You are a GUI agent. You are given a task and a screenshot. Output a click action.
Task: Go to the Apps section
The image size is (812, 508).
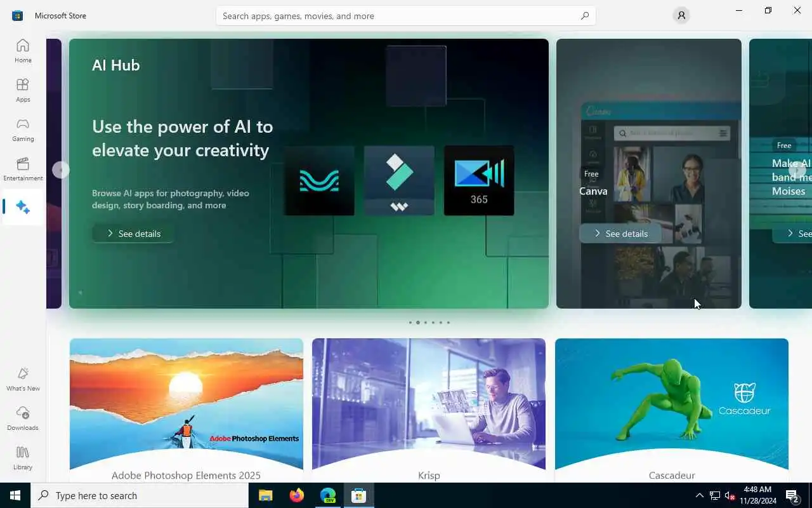pyautogui.click(x=23, y=90)
